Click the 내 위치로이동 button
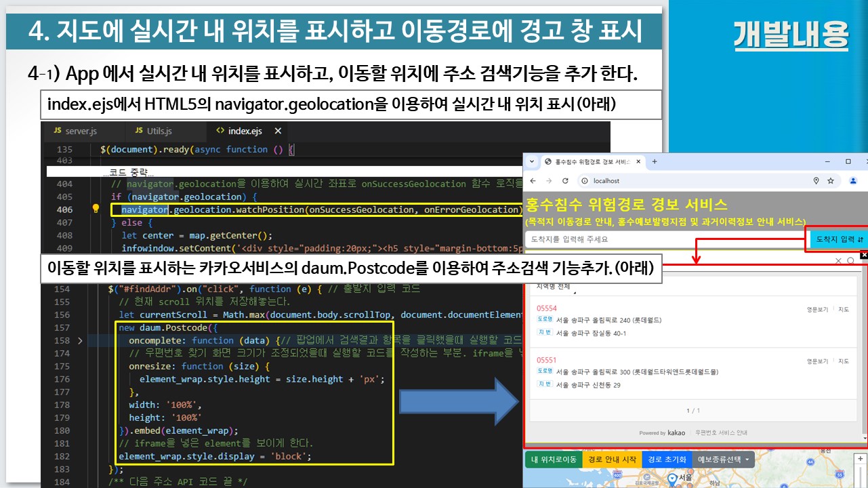The height and width of the screenshot is (488, 868). click(554, 460)
